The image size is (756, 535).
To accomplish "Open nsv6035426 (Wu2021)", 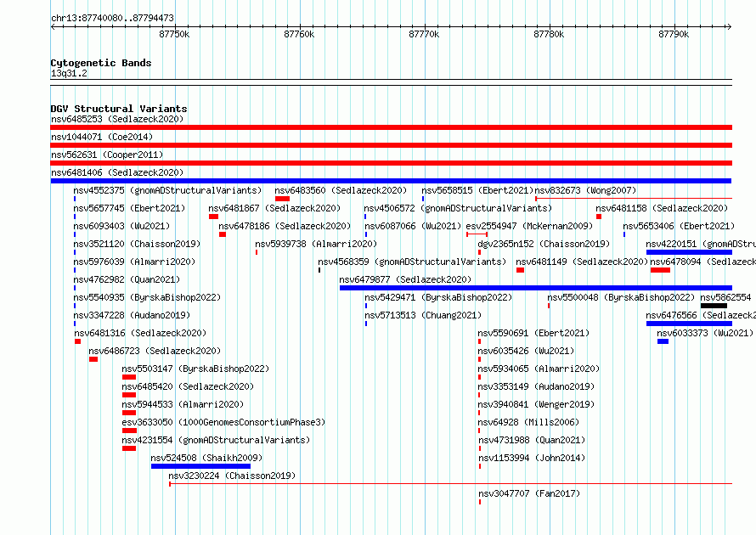I will (526, 351).
